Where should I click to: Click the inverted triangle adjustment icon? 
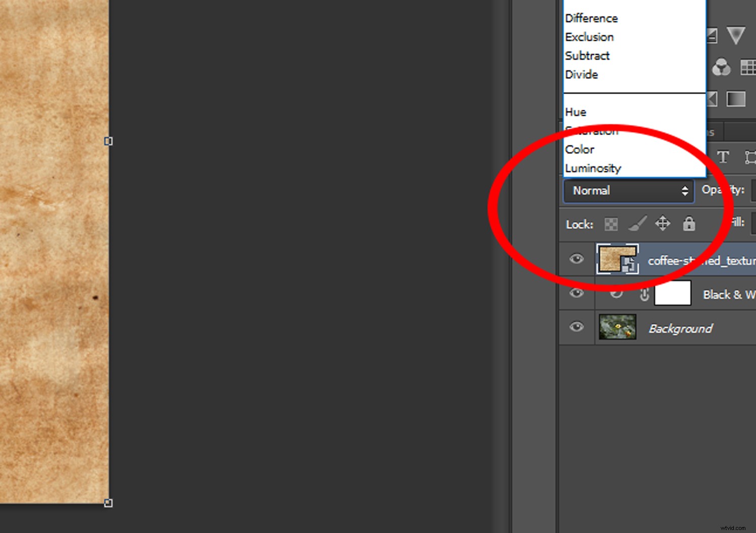tap(736, 35)
